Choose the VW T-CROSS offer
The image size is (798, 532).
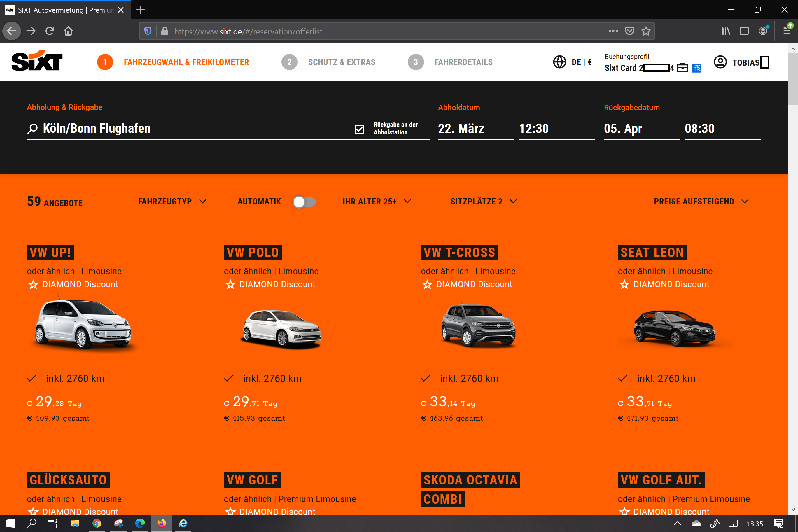[459, 252]
